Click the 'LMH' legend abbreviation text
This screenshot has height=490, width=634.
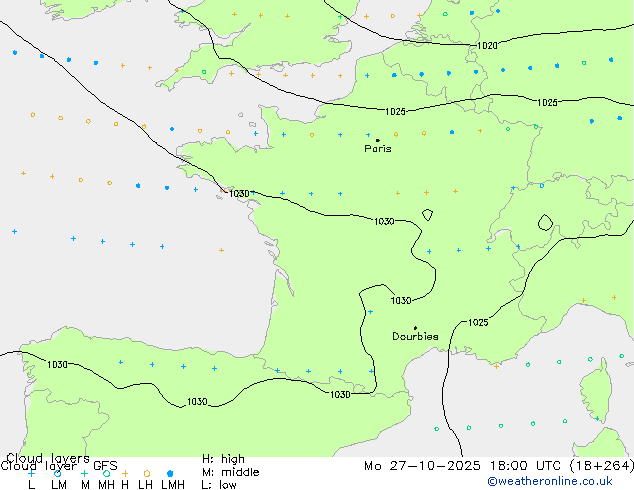click(x=173, y=485)
